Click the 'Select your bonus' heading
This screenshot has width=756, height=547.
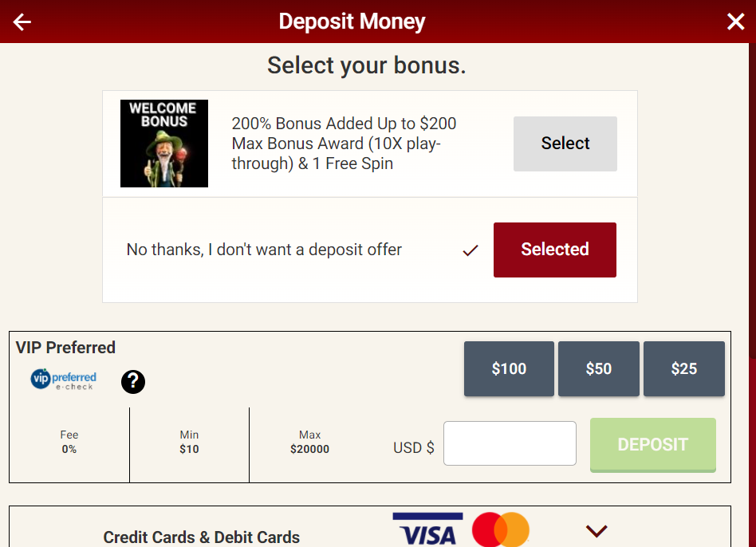(367, 65)
